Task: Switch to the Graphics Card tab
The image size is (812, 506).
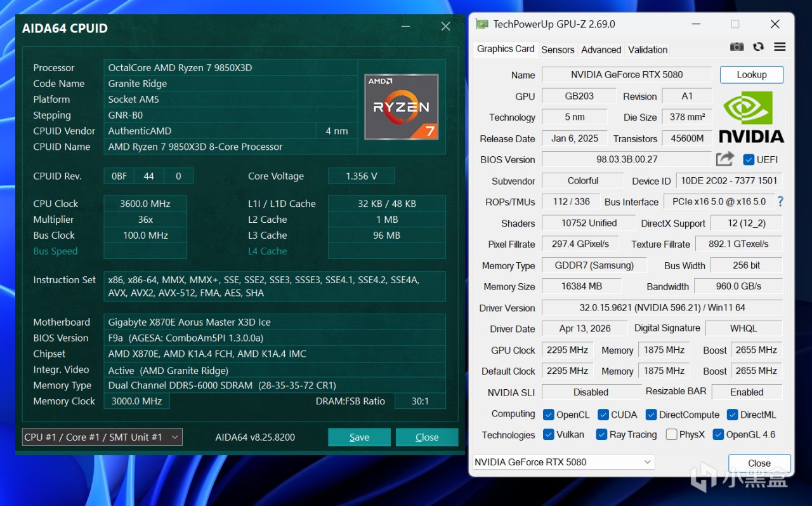Action: (506, 49)
